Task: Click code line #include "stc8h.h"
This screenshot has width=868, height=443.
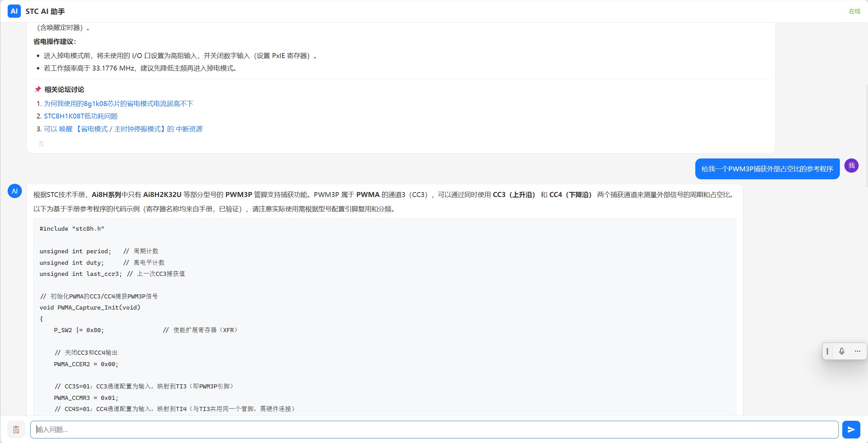Action: point(72,229)
